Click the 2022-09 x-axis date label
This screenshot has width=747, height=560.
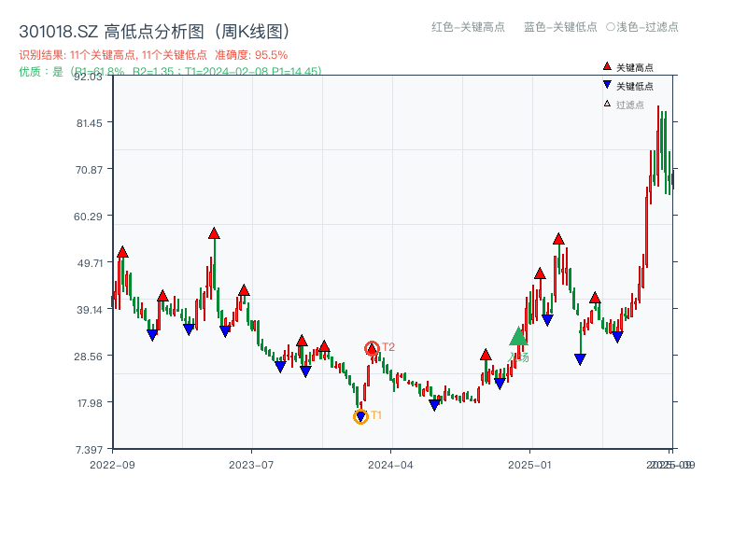pos(112,465)
